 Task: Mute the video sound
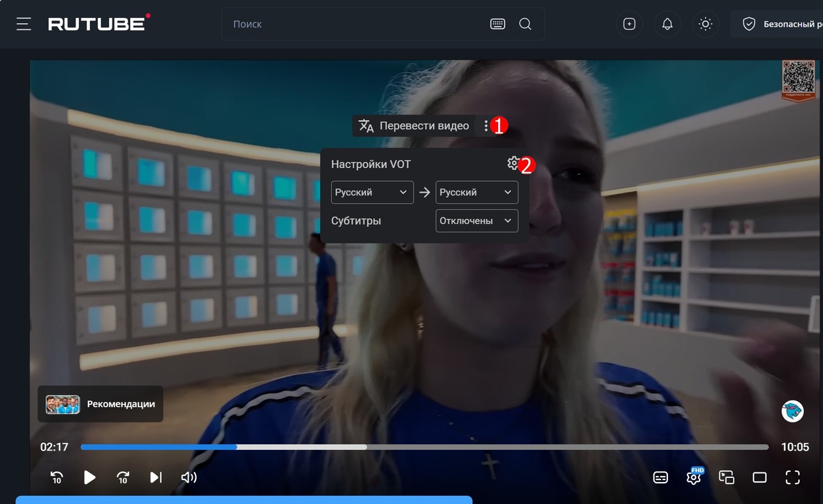coord(189,477)
